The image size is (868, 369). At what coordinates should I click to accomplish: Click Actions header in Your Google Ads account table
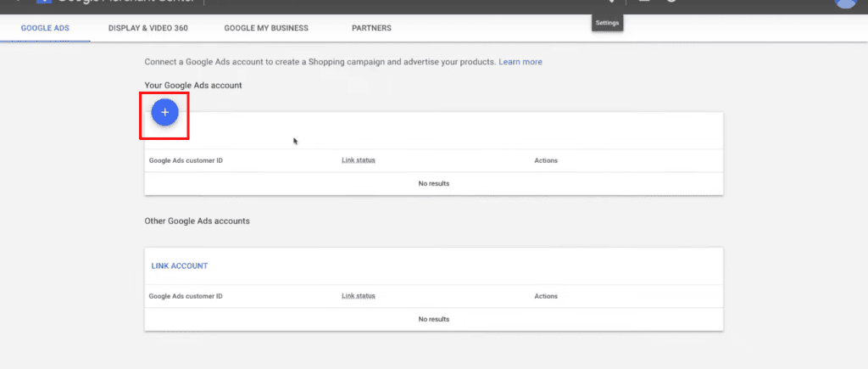click(x=546, y=160)
